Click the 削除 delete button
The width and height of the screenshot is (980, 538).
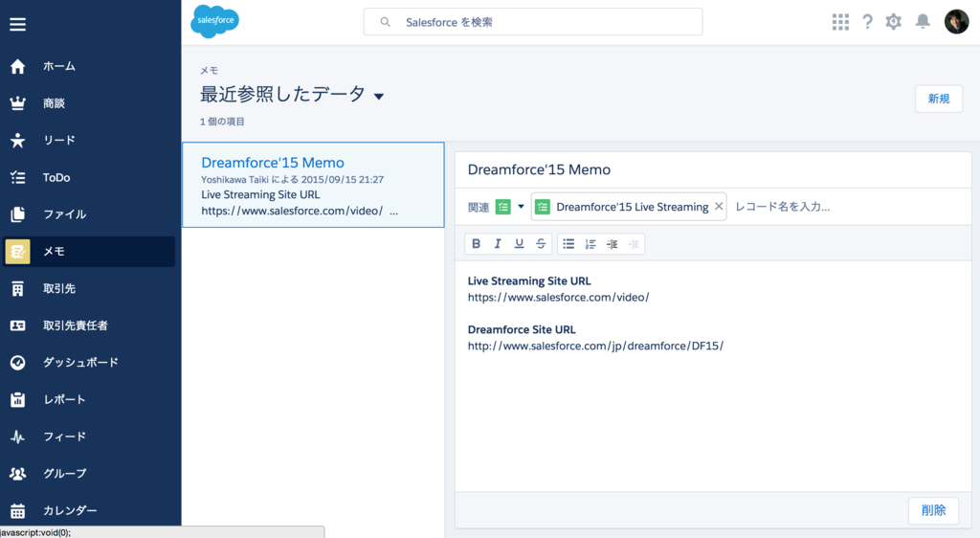point(934,510)
